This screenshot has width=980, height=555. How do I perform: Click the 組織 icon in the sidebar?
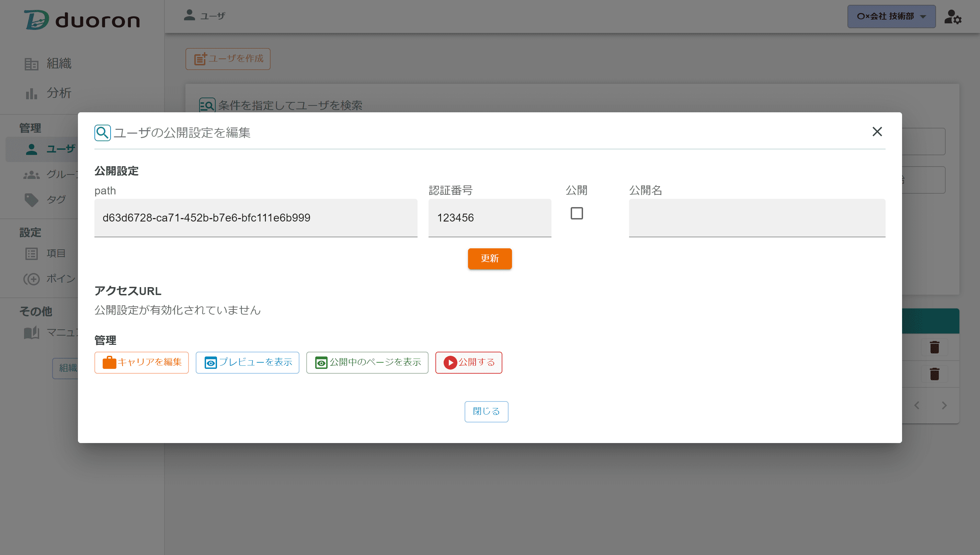pos(31,64)
